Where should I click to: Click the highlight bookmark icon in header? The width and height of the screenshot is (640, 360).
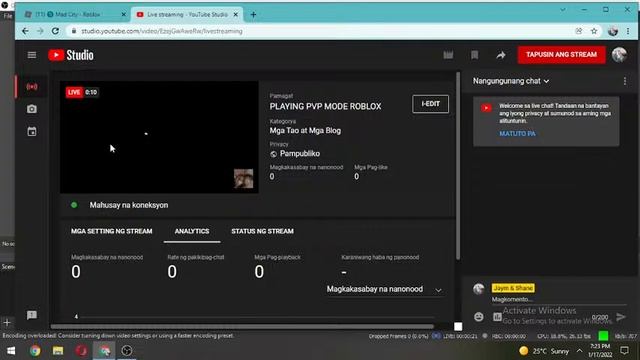pos(474,55)
